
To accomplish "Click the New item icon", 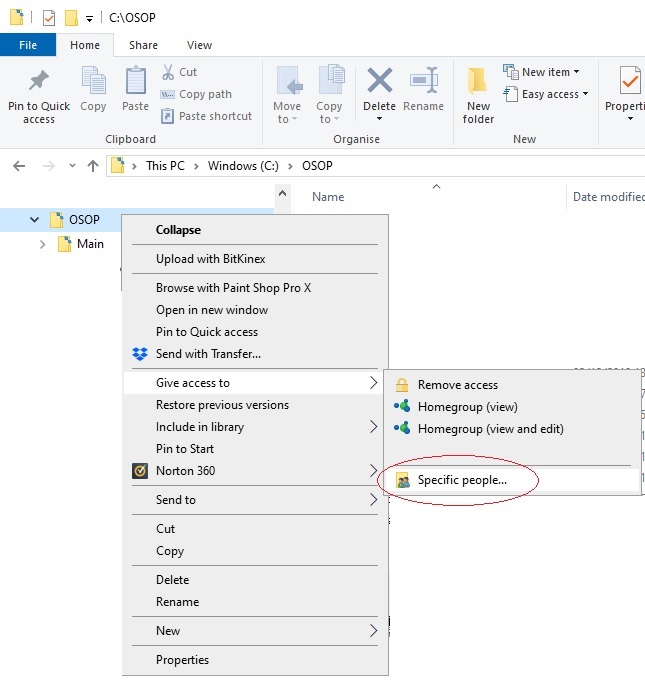I will [511, 72].
